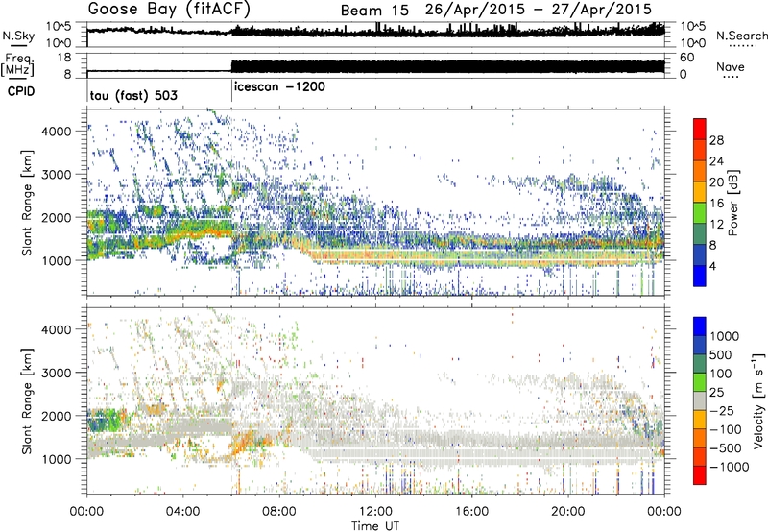Click the '08:00' time axis tick label
The width and height of the screenshot is (768, 532).
coord(279,511)
